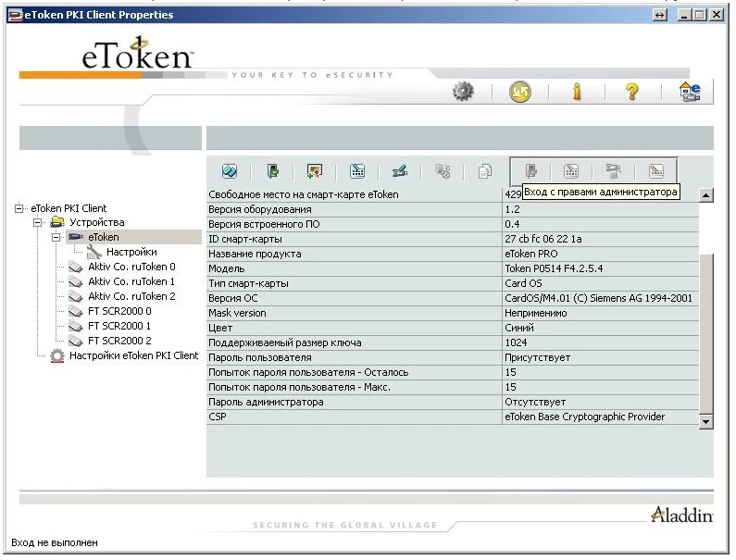Collapse the eToken PKI Client root node
Screen dimensions: 736x560
coord(21,208)
